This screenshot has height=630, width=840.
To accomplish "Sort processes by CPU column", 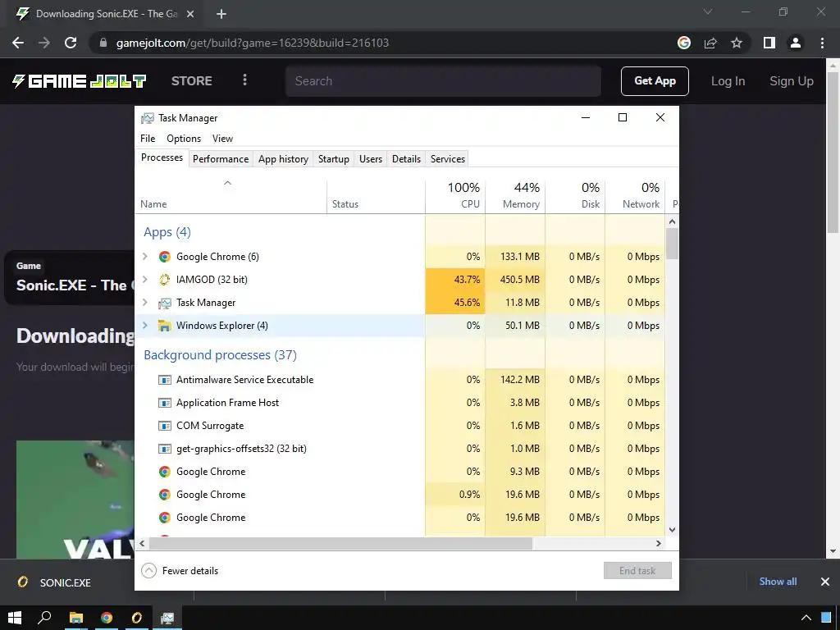I will click(x=455, y=195).
